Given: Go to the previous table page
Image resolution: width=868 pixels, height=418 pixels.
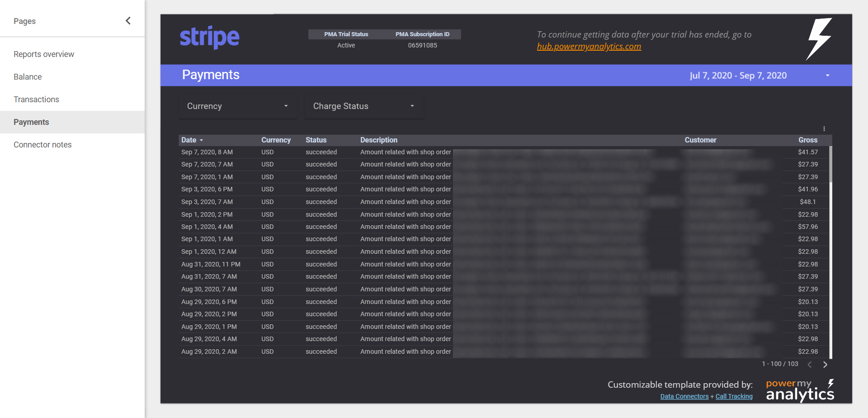Looking at the screenshot, I should tap(810, 365).
